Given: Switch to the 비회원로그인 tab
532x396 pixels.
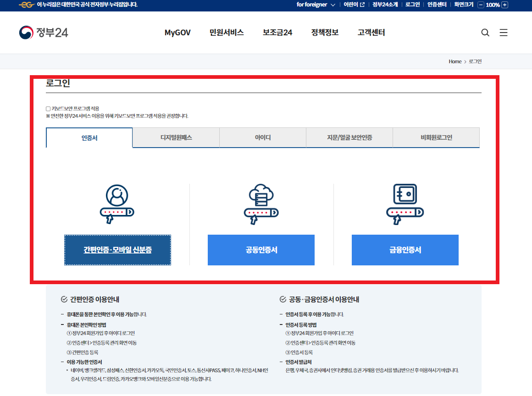Looking at the screenshot, I should (x=436, y=137).
